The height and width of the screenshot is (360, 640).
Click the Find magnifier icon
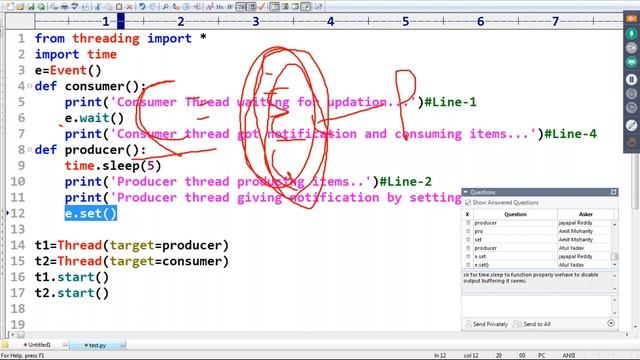point(165,7)
